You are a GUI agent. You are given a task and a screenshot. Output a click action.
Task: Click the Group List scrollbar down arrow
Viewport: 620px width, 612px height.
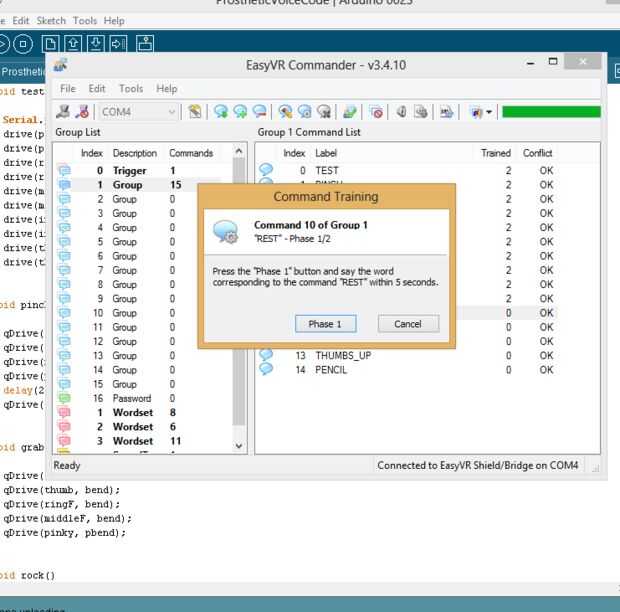(x=239, y=446)
